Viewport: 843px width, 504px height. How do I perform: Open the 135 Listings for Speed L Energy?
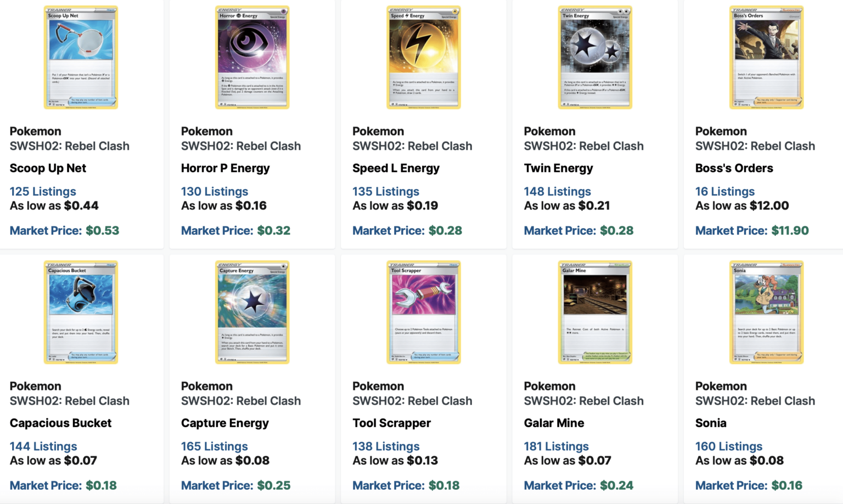385,191
